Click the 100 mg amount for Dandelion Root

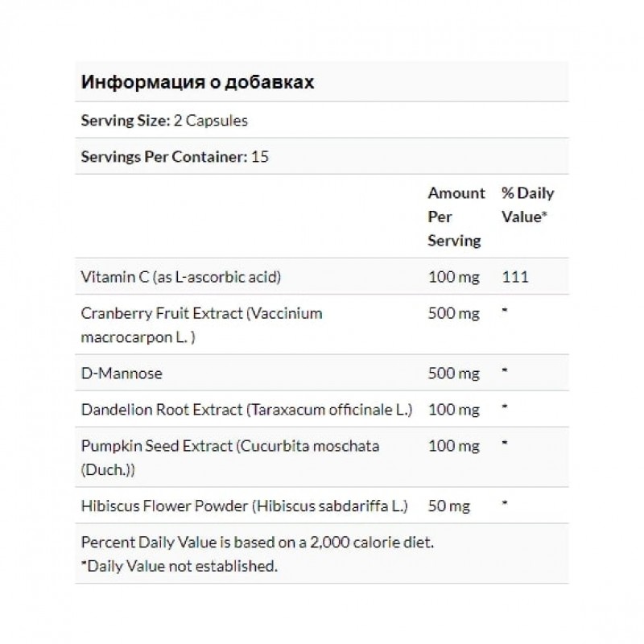(x=452, y=409)
